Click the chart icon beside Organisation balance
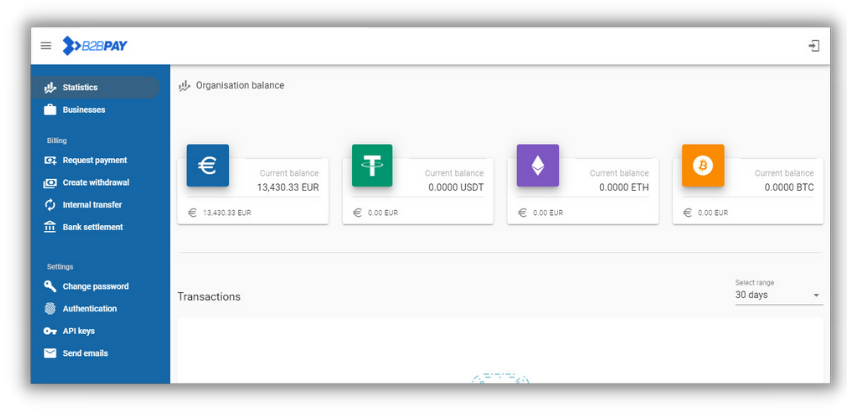 pyautogui.click(x=185, y=85)
